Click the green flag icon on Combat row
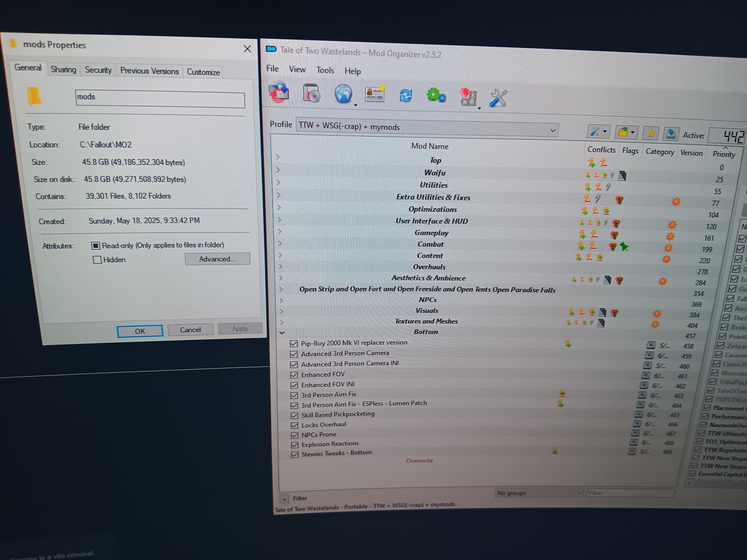This screenshot has height=560, width=747. point(624,247)
